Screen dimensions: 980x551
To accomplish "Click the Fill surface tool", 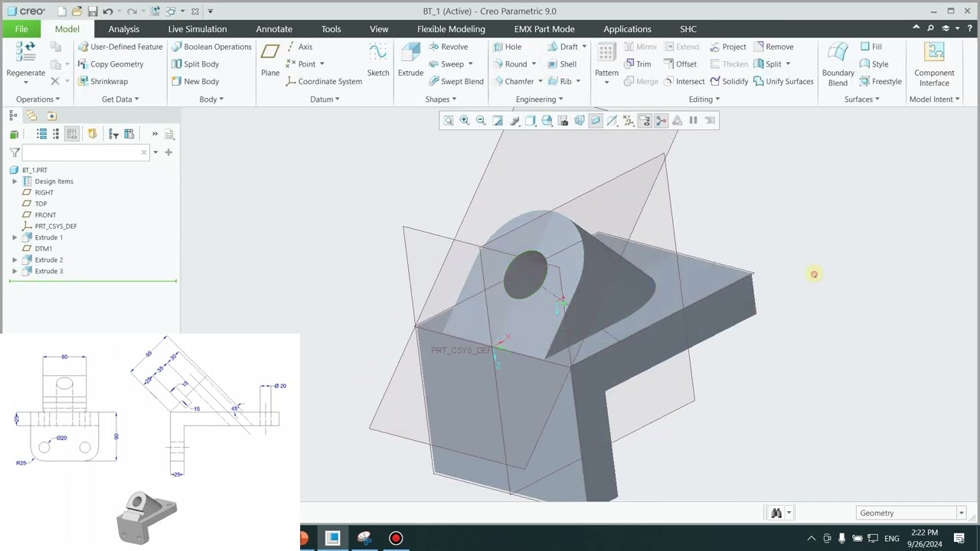I will click(x=871, y=47).
